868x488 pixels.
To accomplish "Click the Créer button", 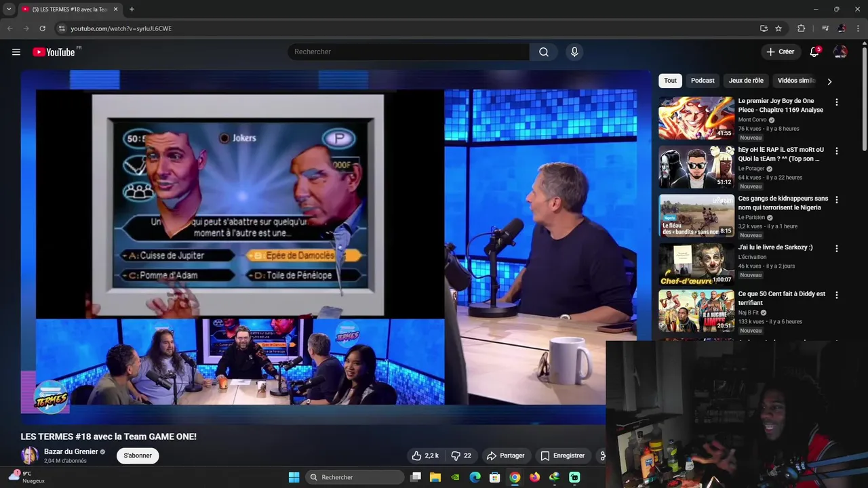I will pyautogui.click(x=780, y=52).
